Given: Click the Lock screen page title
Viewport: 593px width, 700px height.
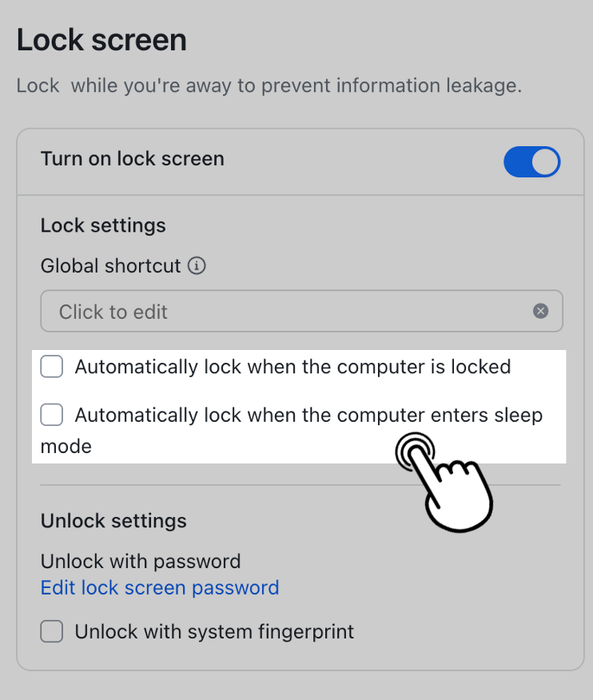Looking at the screenshot, I should (101, 39).
